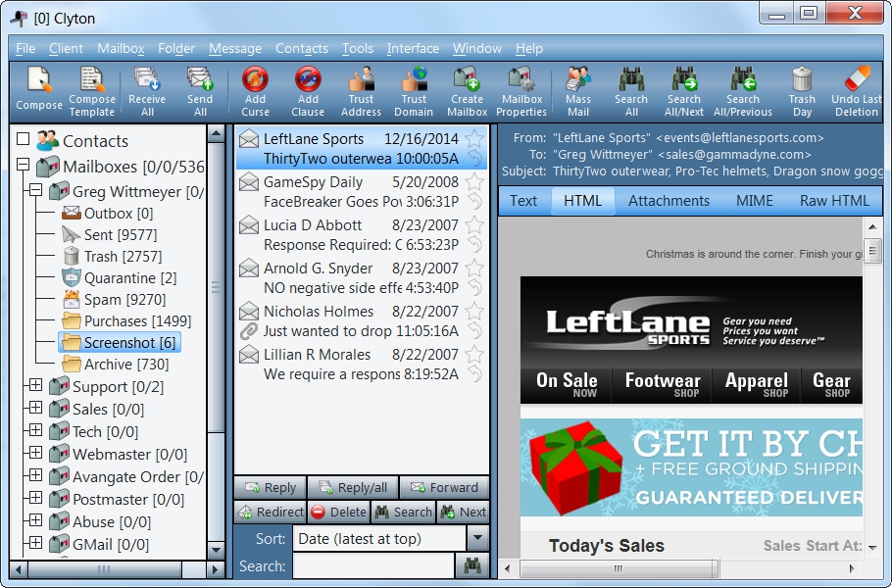Open the Sort order dropdown
The height and width of the screenshot is (588, 892).
pyautogui.click(x=478, y=538)
